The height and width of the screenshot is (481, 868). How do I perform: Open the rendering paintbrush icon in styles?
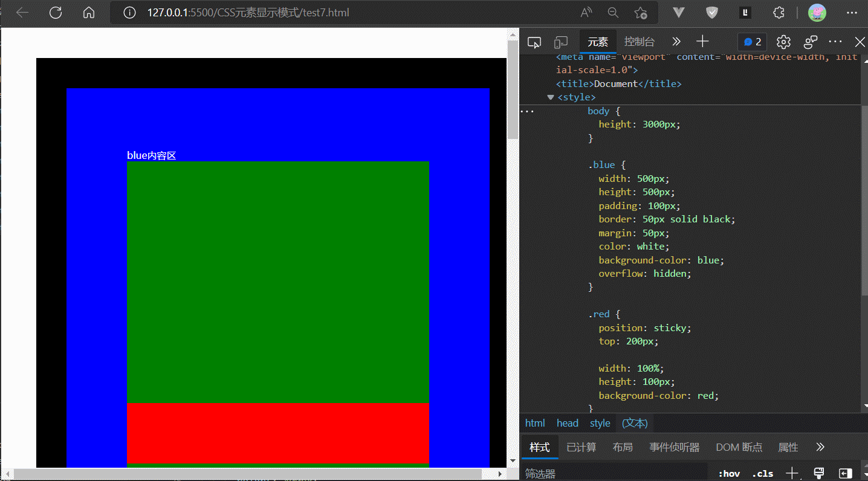click(819, 474)
